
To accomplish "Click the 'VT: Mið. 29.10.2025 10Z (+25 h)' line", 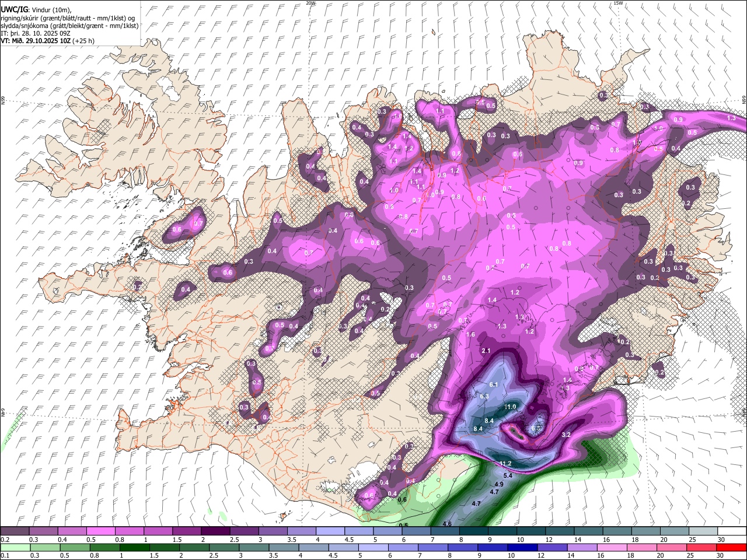I will (48, 41).
